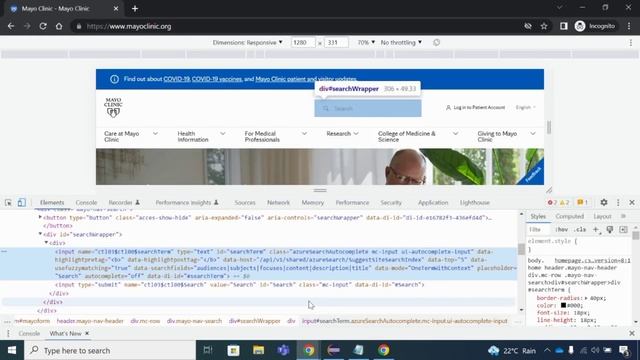Click the viewport height input field
The height and width of the screenshot is (360, 640).
pyautogui.click(x=336, y=42)
